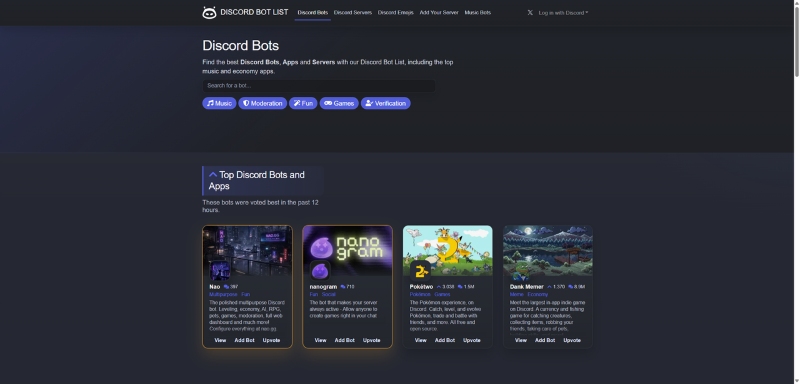Screen dimensions: 800x384
Task: Open the Discord Emojis nav item
Action: coord(395,13)
